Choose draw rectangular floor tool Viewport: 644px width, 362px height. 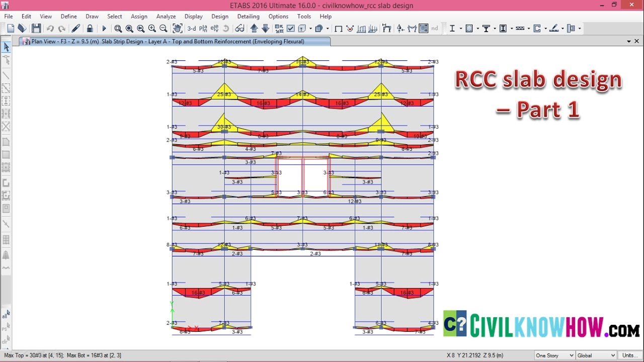click(x=6, y=155)
